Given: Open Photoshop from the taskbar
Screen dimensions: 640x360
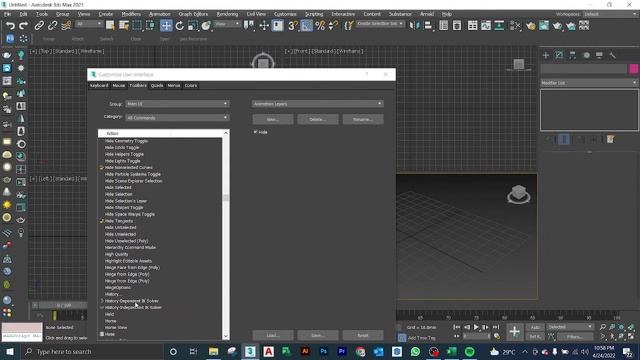Looking at the screenshot, I should pyautogui.click(x=324, y=351).
